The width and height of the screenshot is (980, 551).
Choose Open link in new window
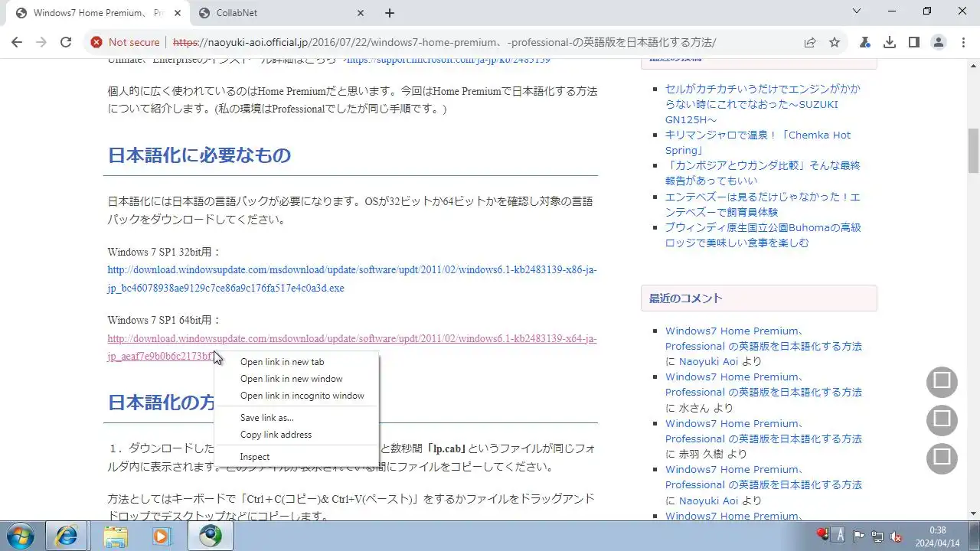tap(296, 379)
